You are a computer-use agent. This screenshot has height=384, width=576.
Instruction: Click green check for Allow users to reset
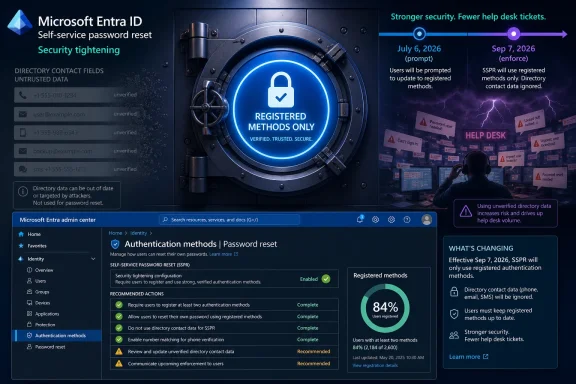pyautogui.click(x=119, y=316)
